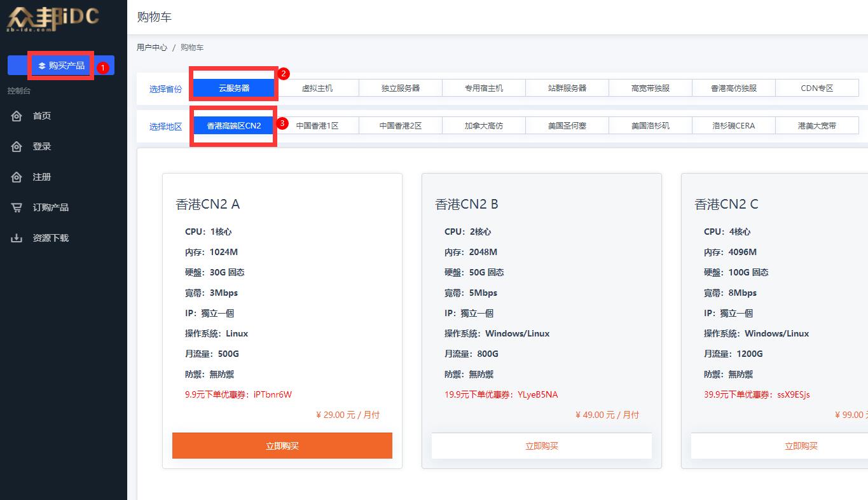Open the CDN专区 tab

pos(817,88)
